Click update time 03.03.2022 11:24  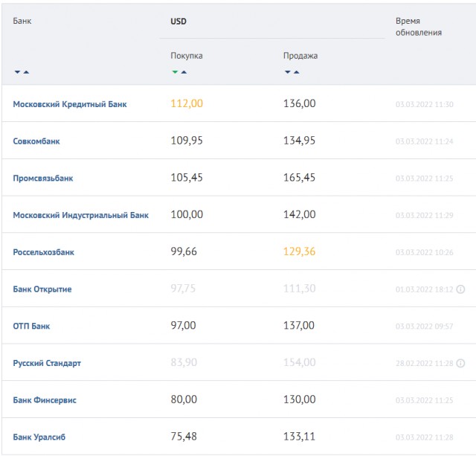(425, 141)
